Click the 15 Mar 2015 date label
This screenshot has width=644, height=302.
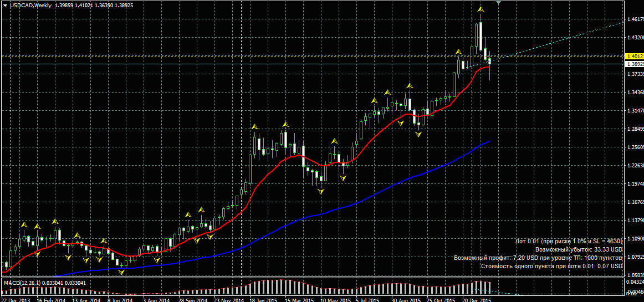coord(300,300)
